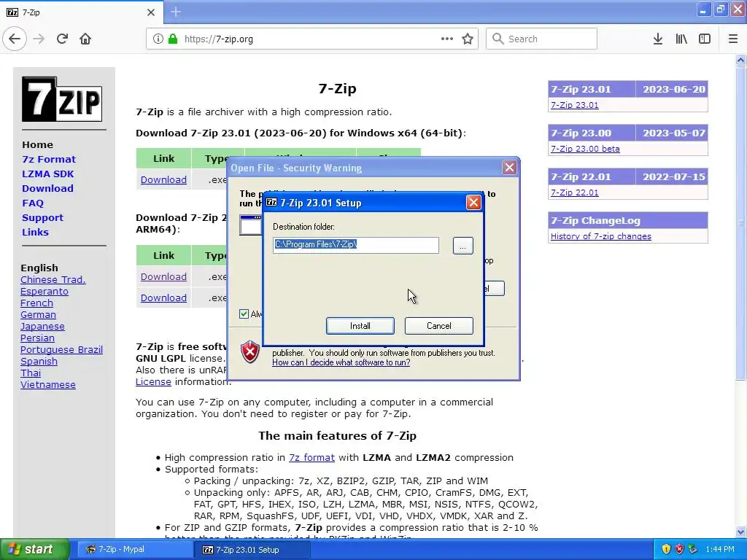The height and width of the screenshot is (560, 747).
Task: Bookmark this page with star icon
Action: click(x=468, y=39)
